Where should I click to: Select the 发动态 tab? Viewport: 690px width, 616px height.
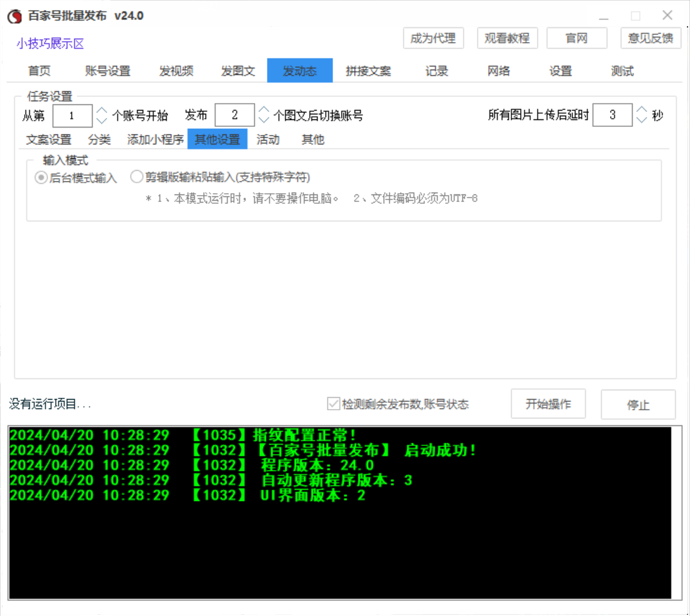pyautogui.click(x=299, y=71)
